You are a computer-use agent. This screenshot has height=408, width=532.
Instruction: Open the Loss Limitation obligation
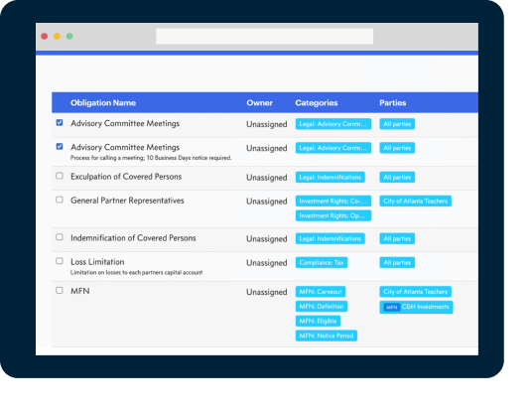(97, 262)
